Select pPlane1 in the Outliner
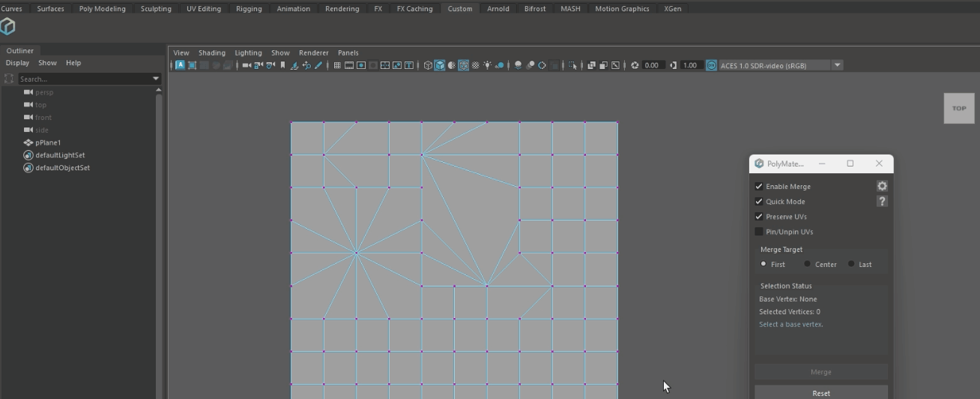The image size is (980, 399). [48, 142]
